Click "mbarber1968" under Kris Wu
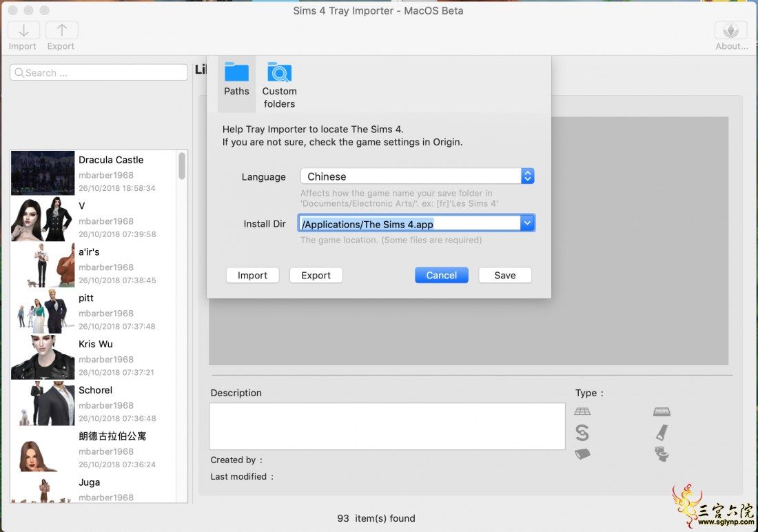Image resolution: width=758 pixels, height=532 pixels. 106,359
